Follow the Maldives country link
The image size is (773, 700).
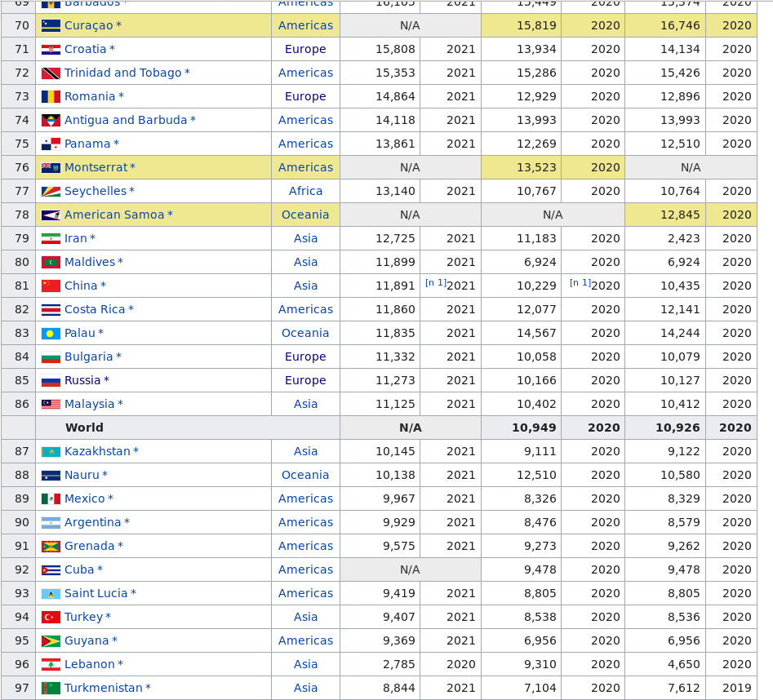click(x=90, y=262)
